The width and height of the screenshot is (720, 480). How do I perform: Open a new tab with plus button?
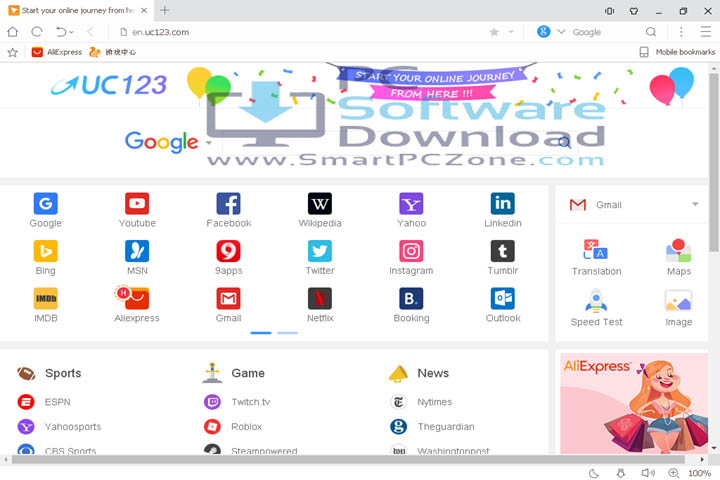pos(165,10)
